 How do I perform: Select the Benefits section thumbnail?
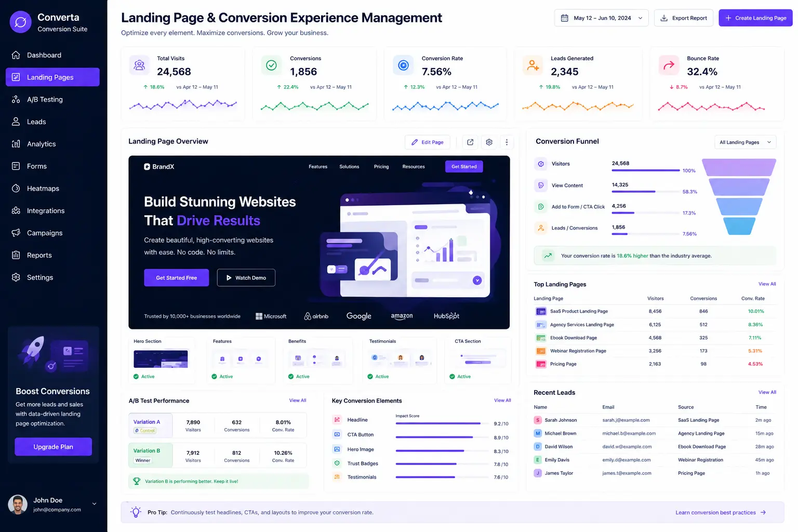click(x=317, y=360)
